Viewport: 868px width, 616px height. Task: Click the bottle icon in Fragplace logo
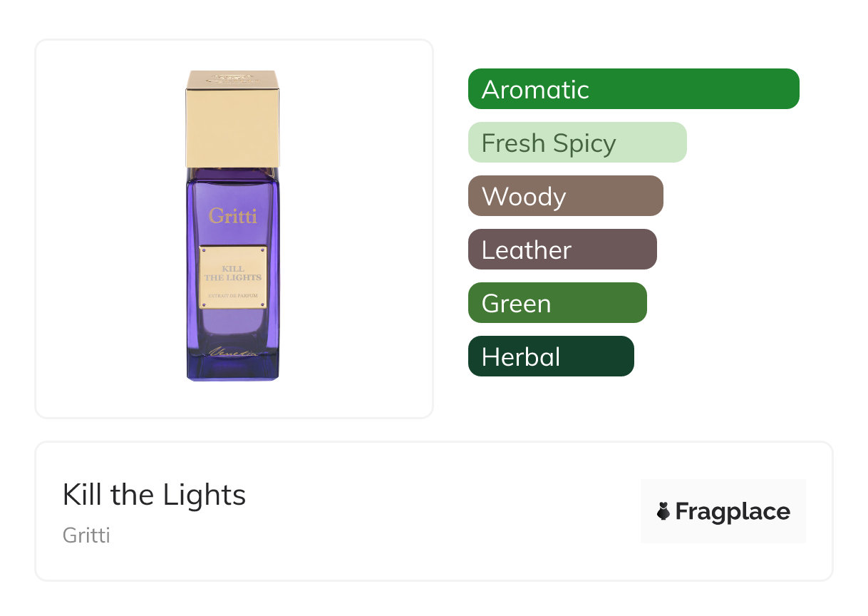(x=663, y=512)
